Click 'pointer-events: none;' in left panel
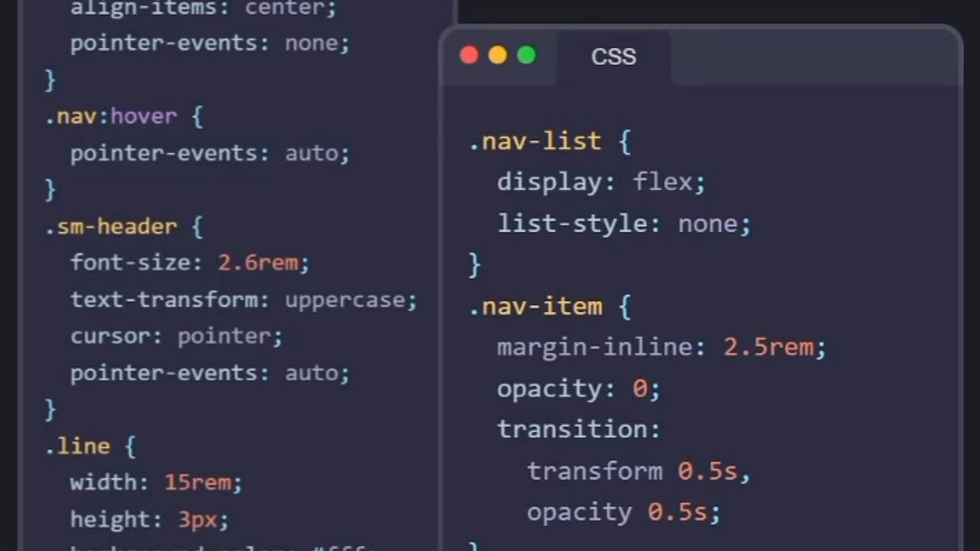The image size is (980, 551). tap(210, 43)
